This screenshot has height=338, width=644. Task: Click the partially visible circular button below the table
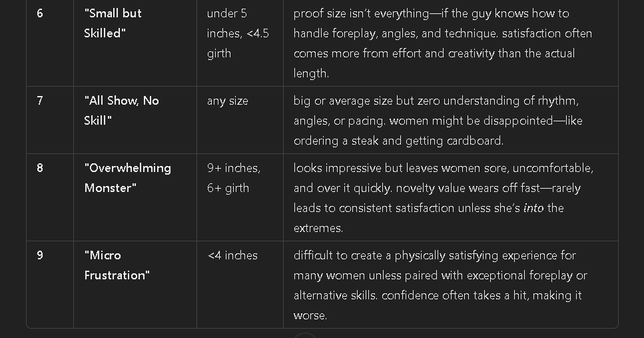pyautogui.click(x=304, y=335)
